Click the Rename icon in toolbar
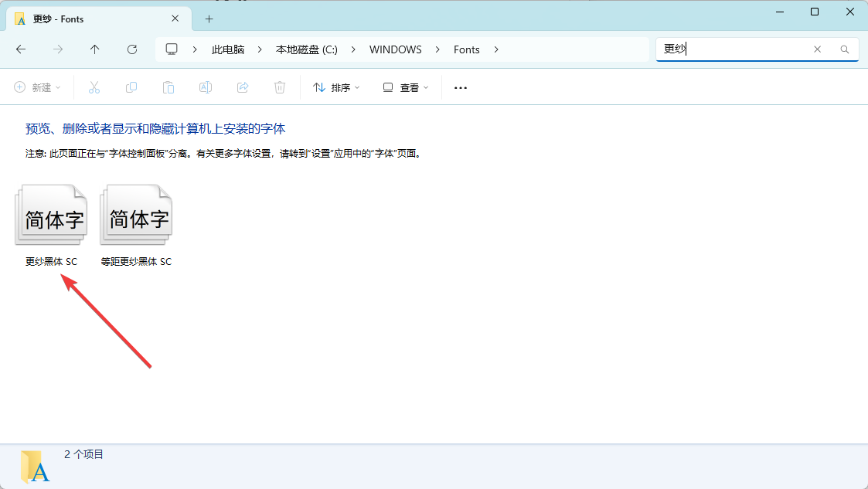This screenshot has width=868, height=489. click(x=206, y=88)
